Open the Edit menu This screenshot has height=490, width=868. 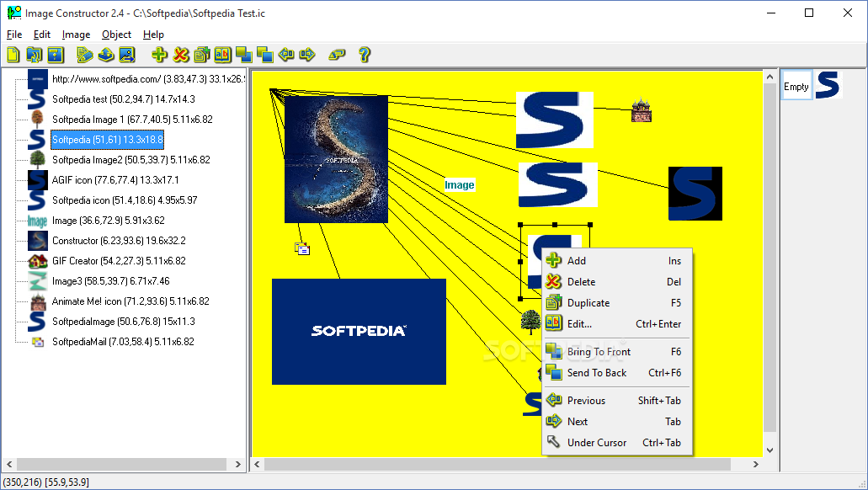41,35
